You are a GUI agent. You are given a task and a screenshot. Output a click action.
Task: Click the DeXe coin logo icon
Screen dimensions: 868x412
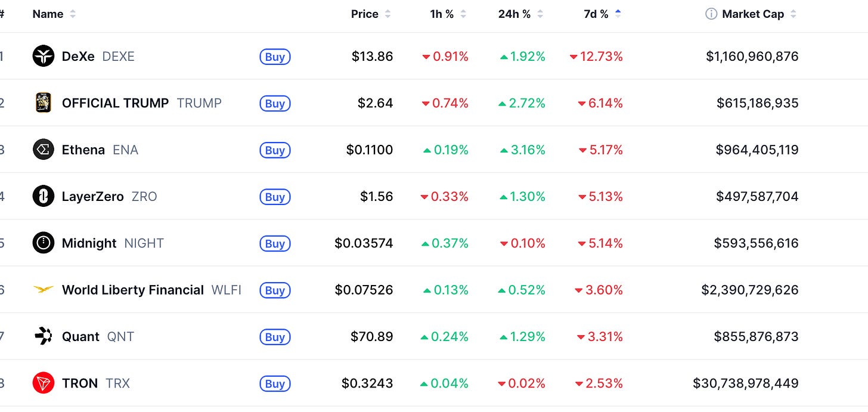click(x=44, y=56)
